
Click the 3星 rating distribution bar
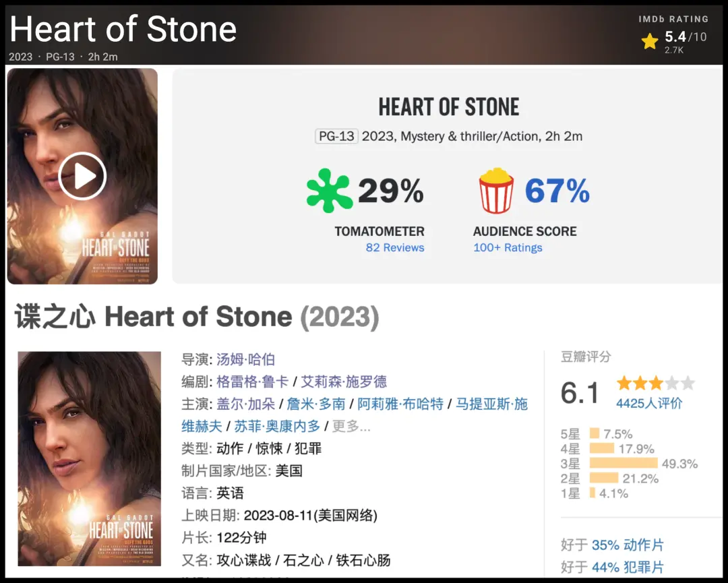pyautogui.click(x=623, y=464)
